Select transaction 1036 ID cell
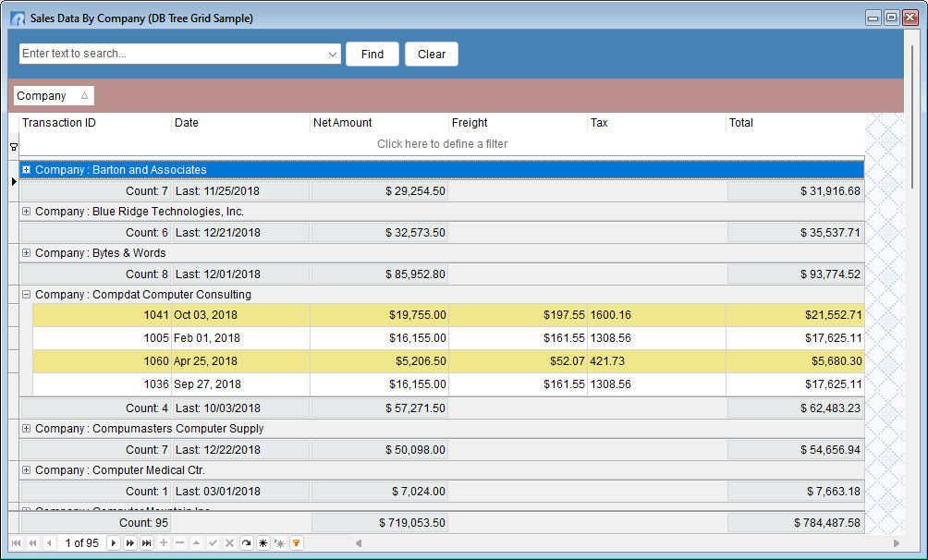The width and height of the screenshot is (928, 560). click(x=102, y=384)
